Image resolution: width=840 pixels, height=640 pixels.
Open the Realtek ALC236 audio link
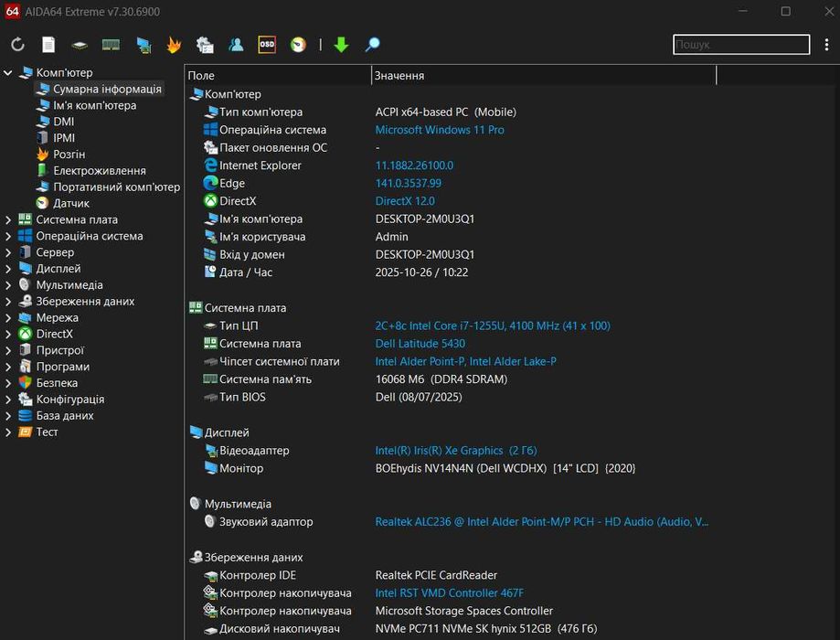[542, 522]
